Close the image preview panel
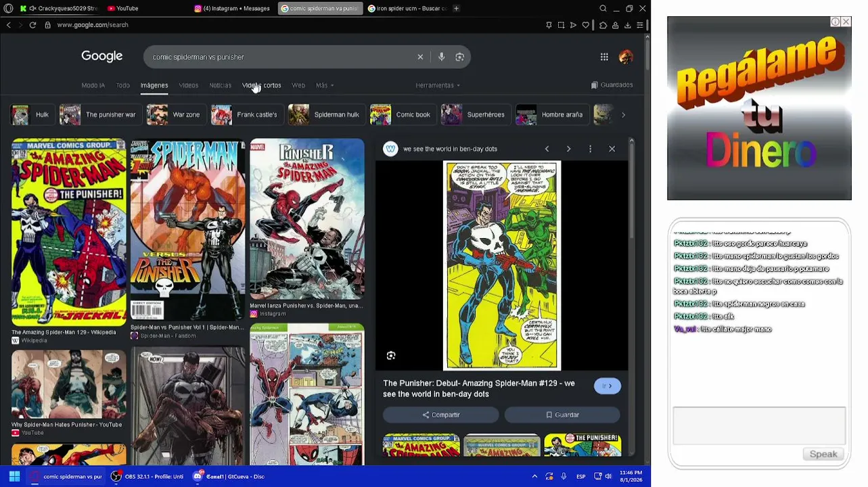The height and width of the screenshot is (487, 868). [612, 149]
